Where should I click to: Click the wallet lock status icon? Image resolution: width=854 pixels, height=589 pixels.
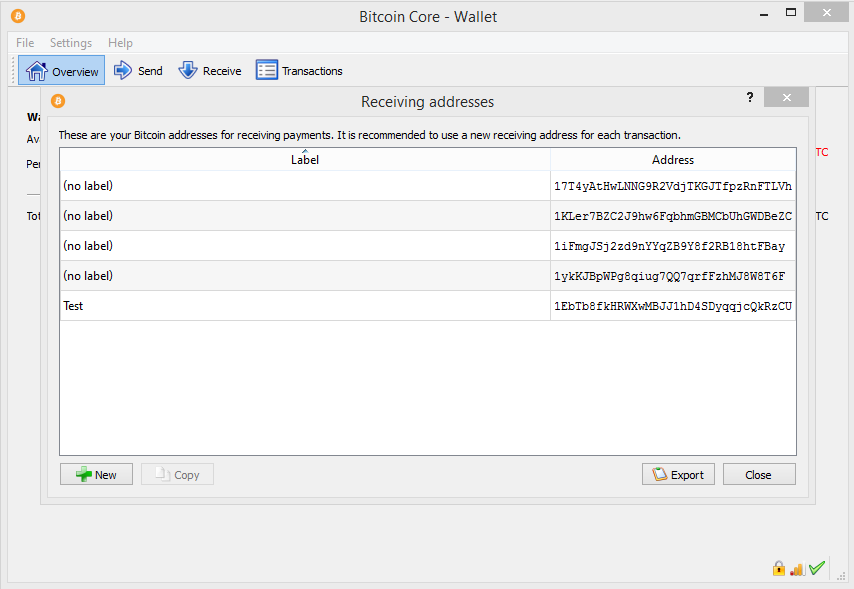tap(779, 568)
